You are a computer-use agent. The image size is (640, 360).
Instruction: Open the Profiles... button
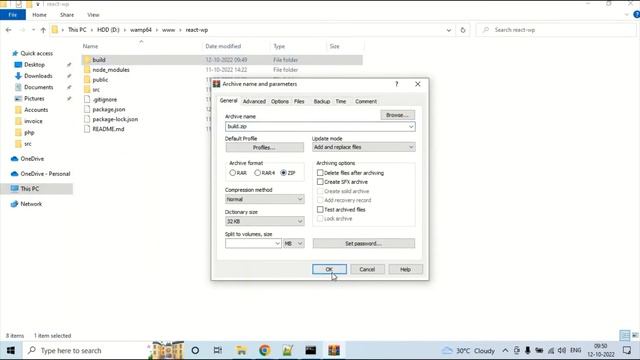(264, 147)
